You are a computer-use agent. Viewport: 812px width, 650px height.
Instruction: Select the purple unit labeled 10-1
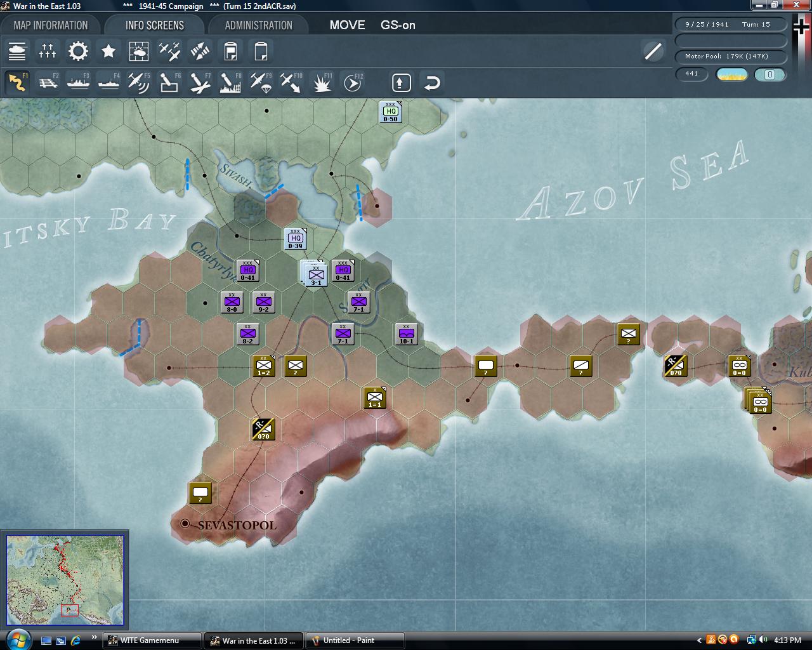[x=406, y=334]
